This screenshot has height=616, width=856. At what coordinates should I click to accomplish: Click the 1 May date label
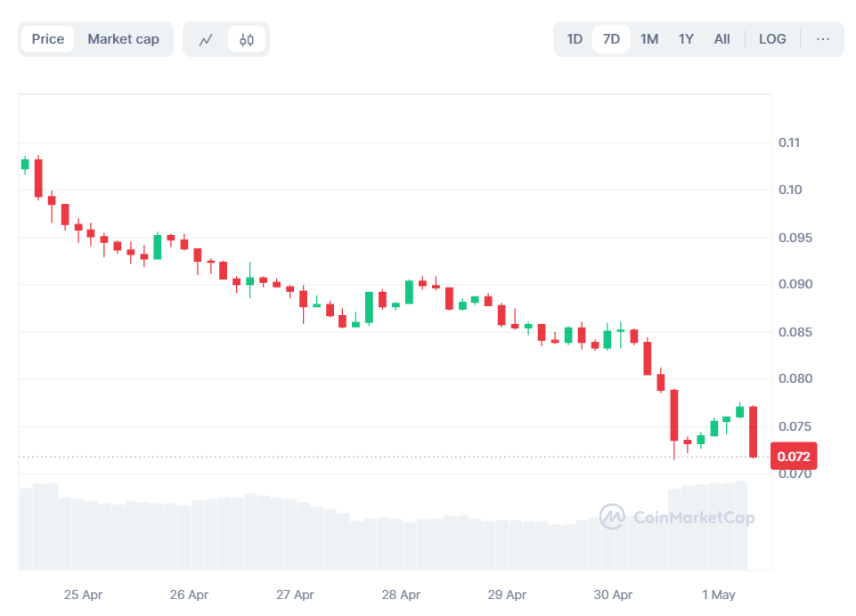coord(719,595)
